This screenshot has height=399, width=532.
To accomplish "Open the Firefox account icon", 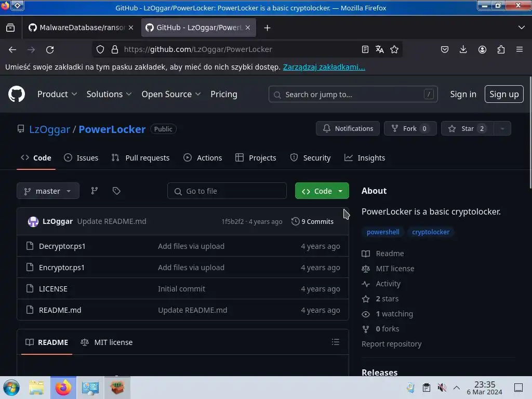I will [482, 49].
